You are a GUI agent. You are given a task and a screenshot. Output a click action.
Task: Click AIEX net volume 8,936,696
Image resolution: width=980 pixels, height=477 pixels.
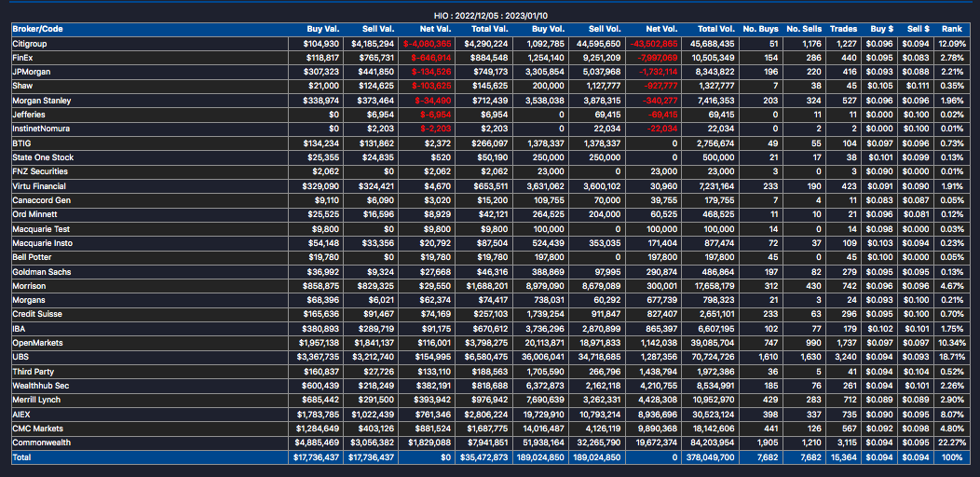(658, 414)
